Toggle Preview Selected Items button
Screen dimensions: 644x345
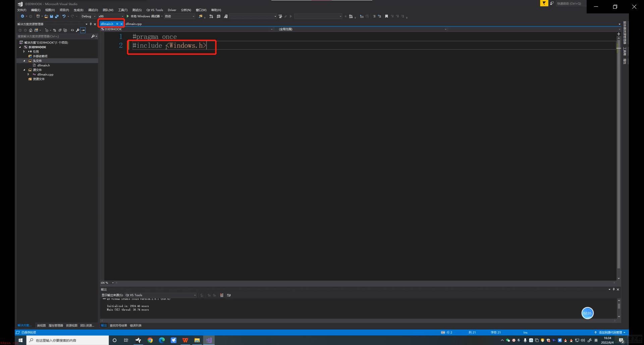pos(83,30)
